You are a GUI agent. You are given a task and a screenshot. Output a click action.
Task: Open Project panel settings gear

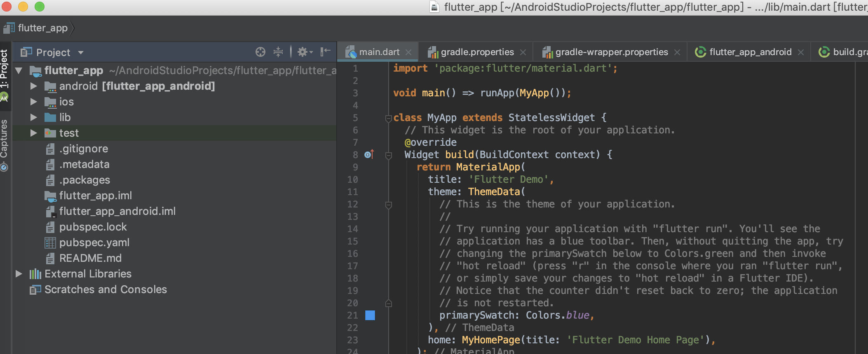(305, 52)
